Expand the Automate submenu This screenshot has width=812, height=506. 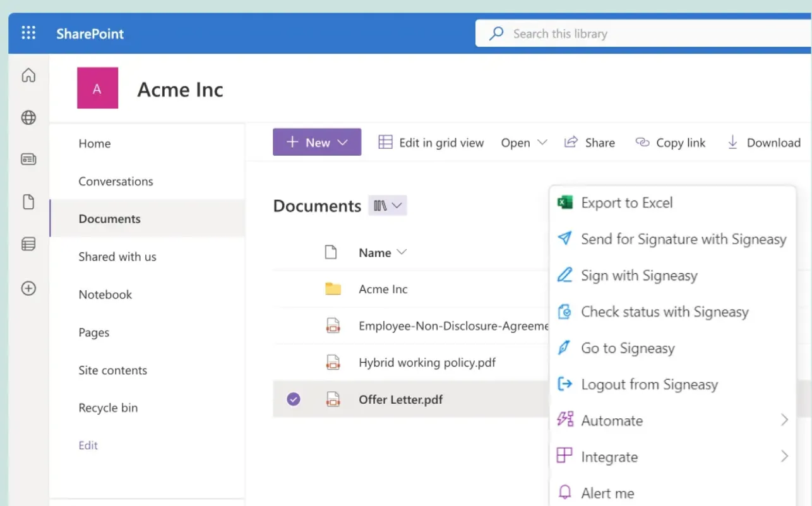pyautogui.click(x=784, y=420)
